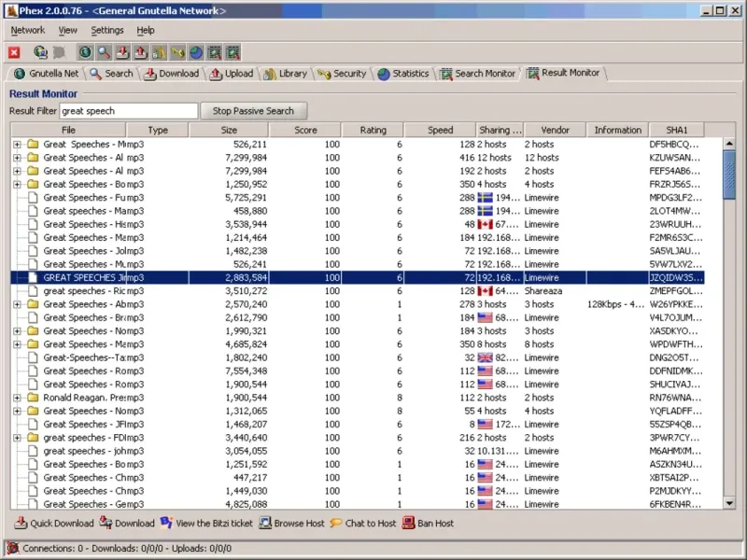Click the Result Filter text field
This screenshot has width=747, height=560.
point(129,111)
